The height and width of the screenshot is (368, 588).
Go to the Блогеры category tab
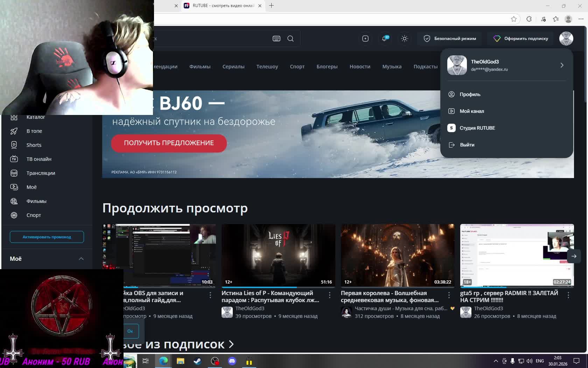327,67
